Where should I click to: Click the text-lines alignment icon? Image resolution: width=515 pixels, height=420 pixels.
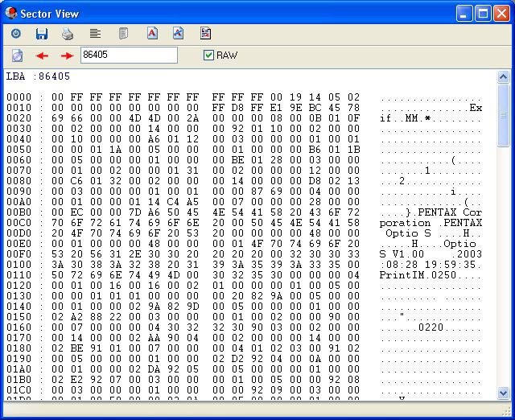coord(95,33)
